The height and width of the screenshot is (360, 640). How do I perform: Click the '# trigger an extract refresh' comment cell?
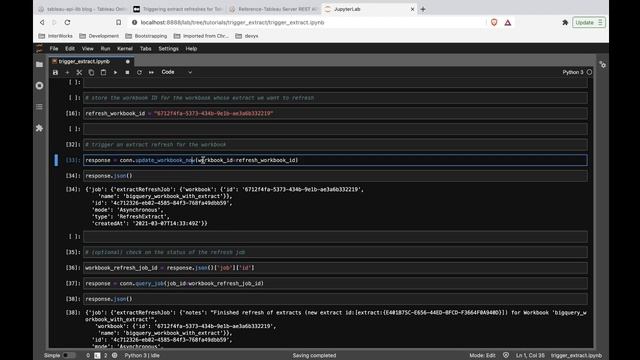pyautogui.click(x=336, y=144)
